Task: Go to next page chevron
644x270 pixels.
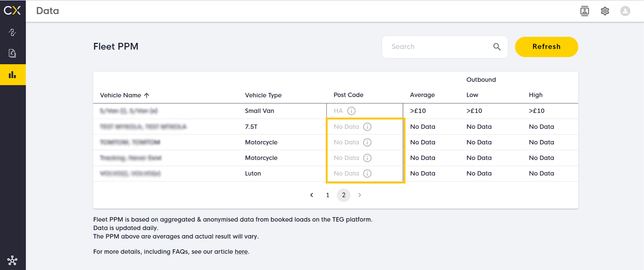Action: coord(360,195)
